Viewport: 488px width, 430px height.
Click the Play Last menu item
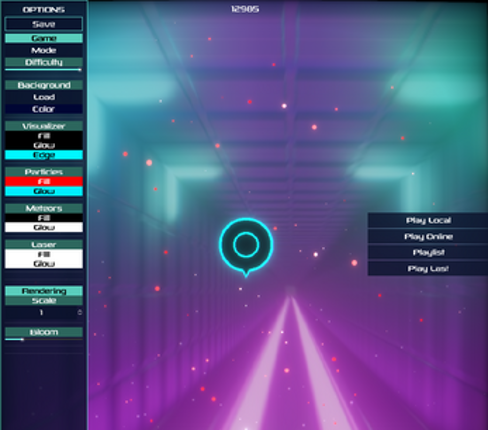pyautogui.click(x=428, y=268)
